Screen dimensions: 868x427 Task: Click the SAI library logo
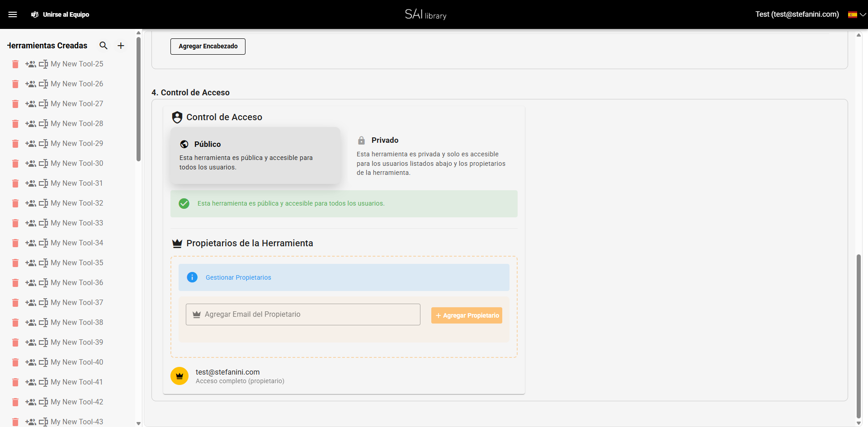point(425,14)
